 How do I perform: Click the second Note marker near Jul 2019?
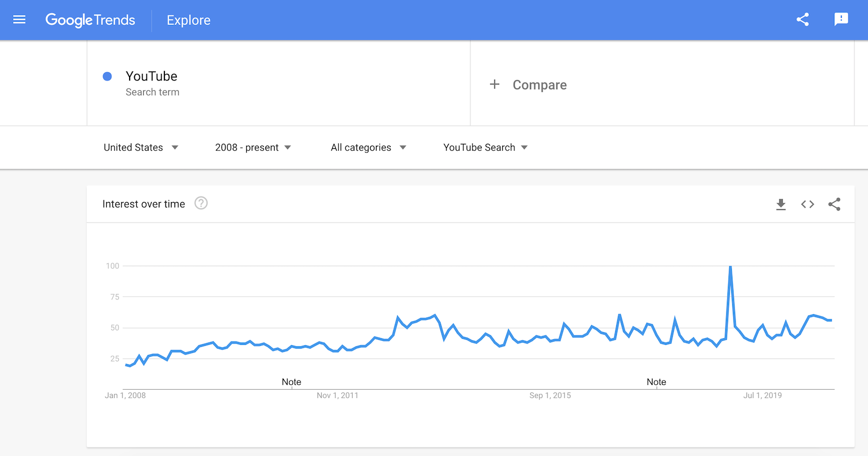click(x=656, y=382)
